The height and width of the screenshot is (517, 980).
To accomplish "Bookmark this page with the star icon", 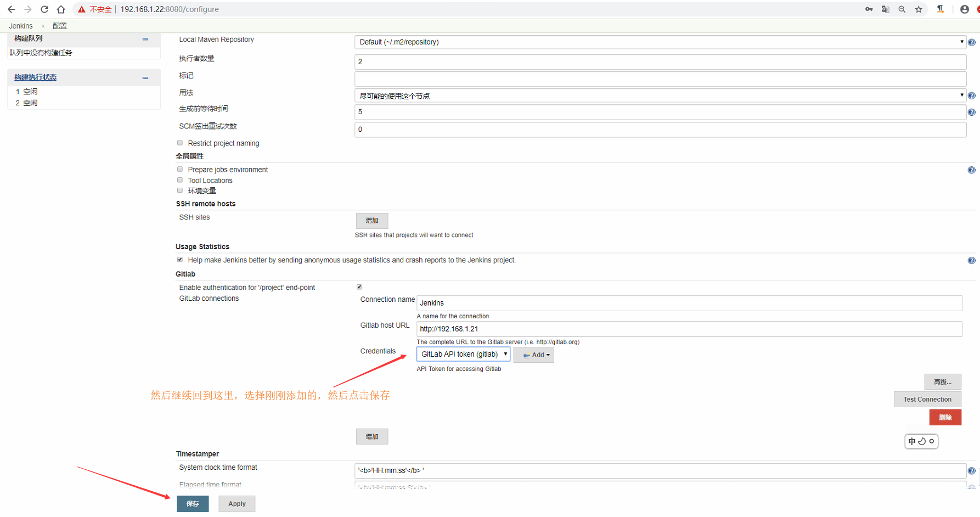I will [919, 9].
